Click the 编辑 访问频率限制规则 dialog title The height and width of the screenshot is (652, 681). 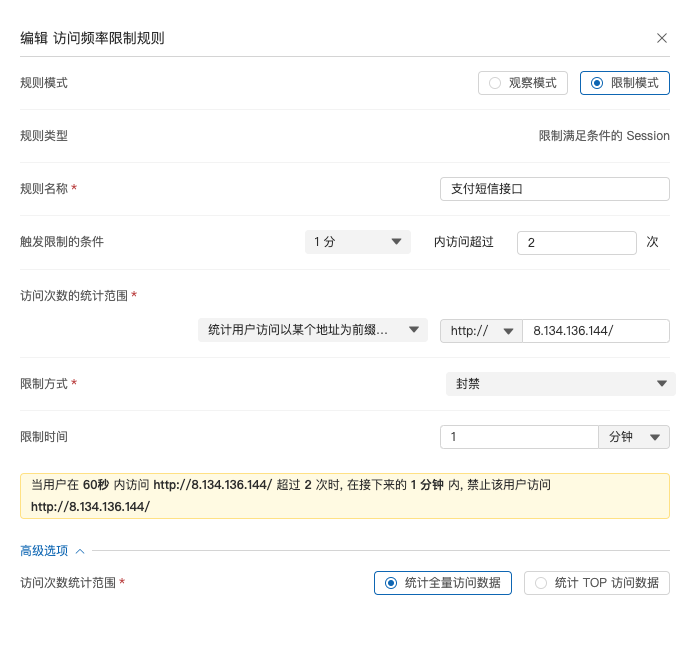pyautogui.click(x=92, y=38)
